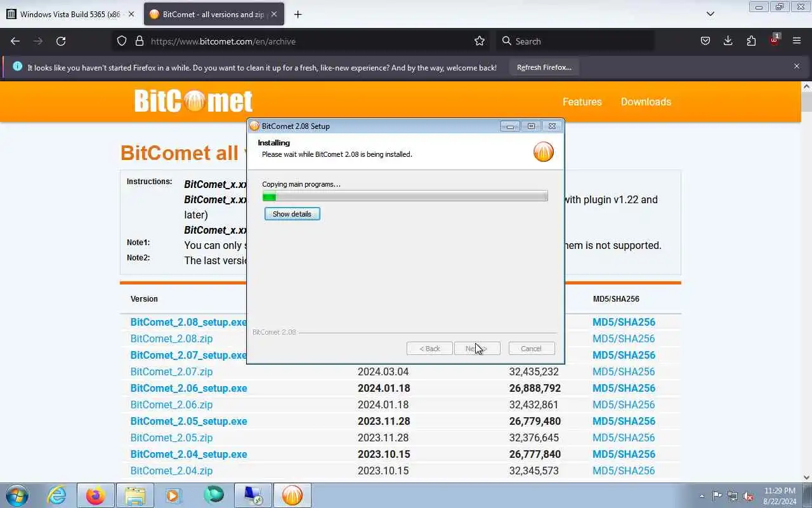Open the extensions puzzle icon

(751, 41)
